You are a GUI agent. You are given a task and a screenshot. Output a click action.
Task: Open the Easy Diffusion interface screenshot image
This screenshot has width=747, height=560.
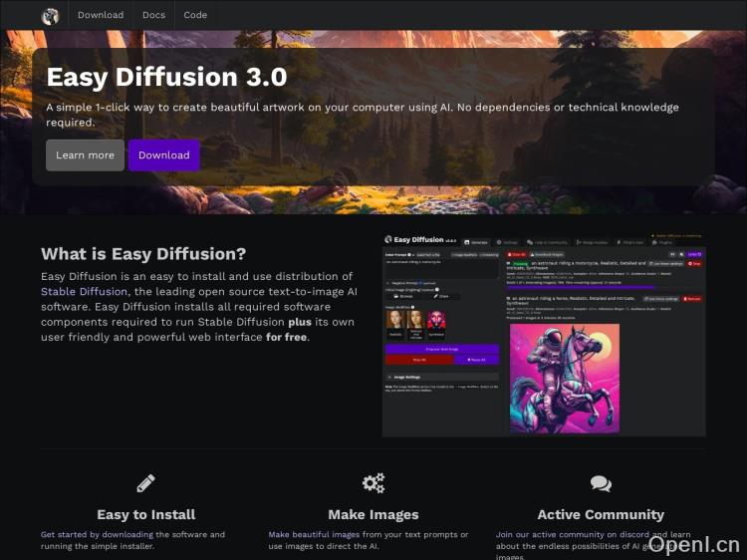point(544,335)
